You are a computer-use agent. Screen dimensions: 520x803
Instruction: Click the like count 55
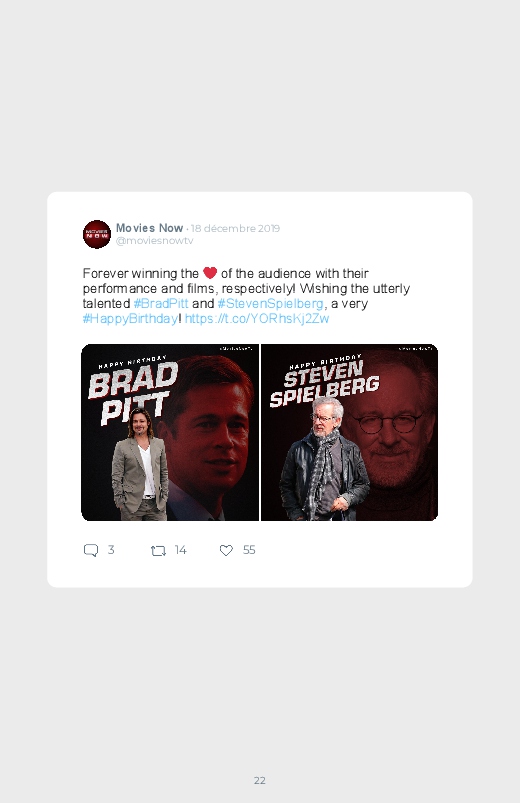coord(249,550)
